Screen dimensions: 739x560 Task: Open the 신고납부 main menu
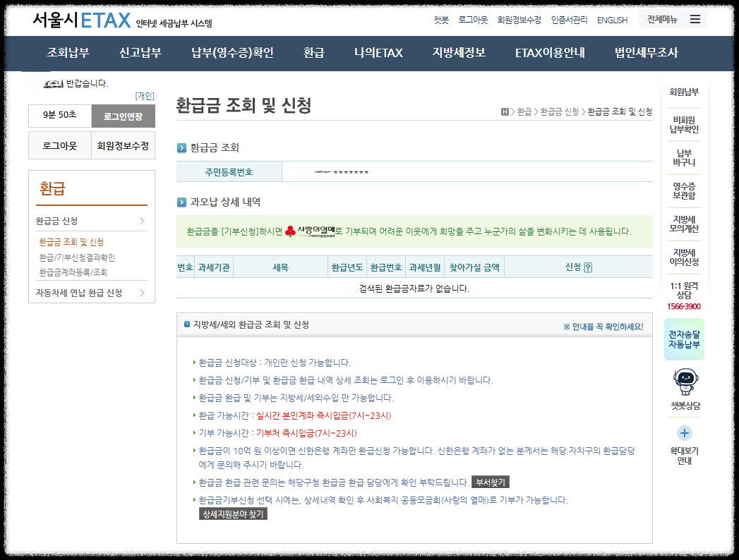(140, 53)
